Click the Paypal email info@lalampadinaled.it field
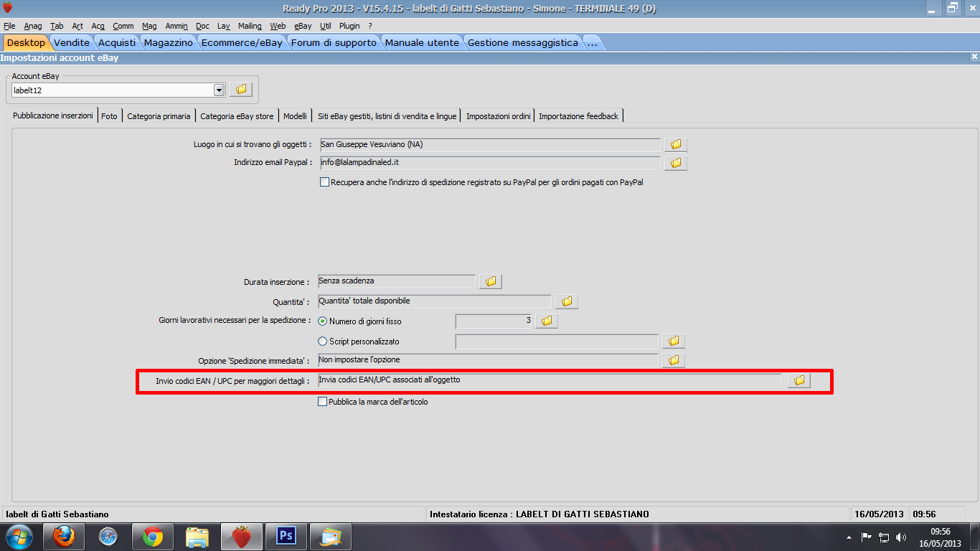This screenshot has height=551, width=980. 489,164
